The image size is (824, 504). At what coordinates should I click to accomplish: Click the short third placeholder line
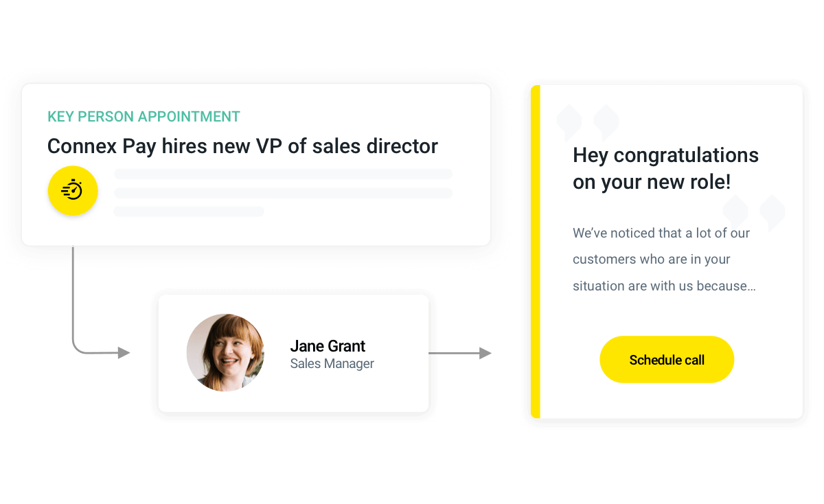click(189, 211)
